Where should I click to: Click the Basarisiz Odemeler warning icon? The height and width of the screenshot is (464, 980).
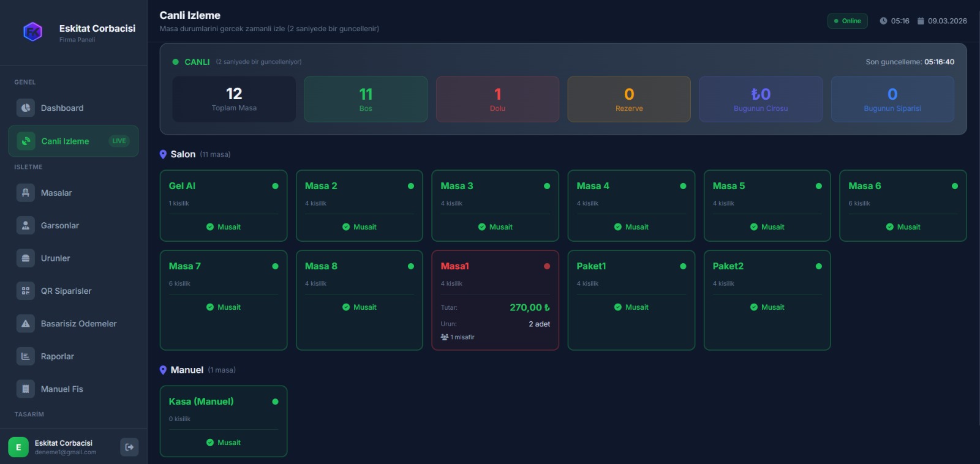(26, 324)
